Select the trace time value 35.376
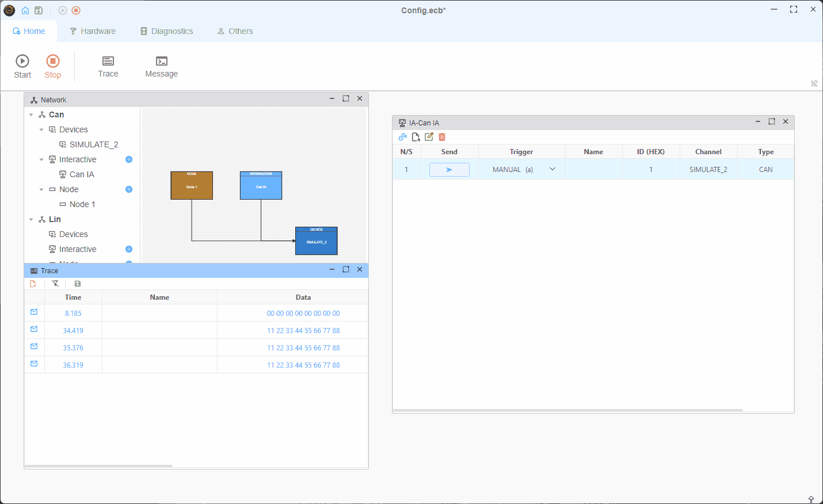The height and width of the screenshot is (504, 823). click(73, 348)
